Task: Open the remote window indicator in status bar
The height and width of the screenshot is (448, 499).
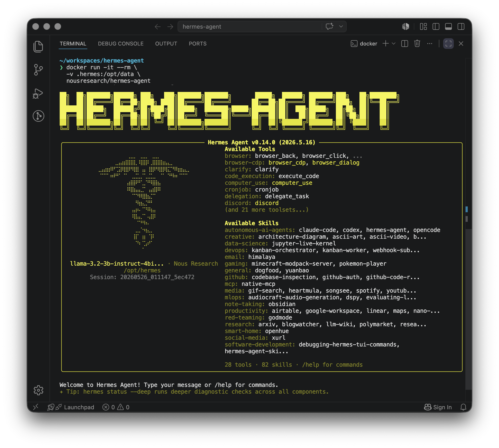Action: pyautogui.click(x=36, y=407)
